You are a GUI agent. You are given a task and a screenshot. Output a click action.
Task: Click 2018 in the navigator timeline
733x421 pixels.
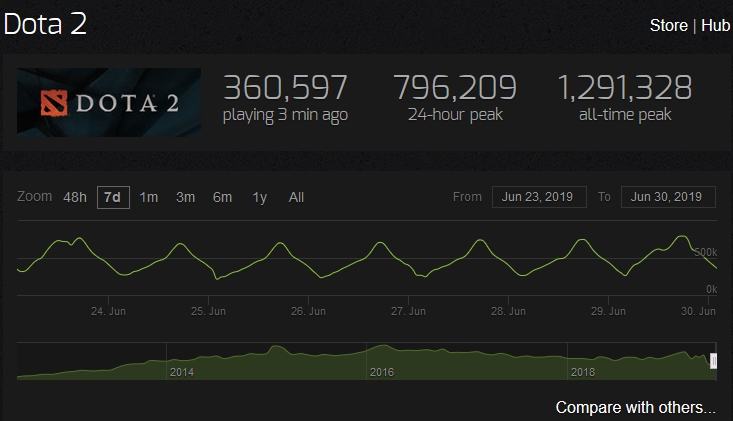tap(583, 372)
